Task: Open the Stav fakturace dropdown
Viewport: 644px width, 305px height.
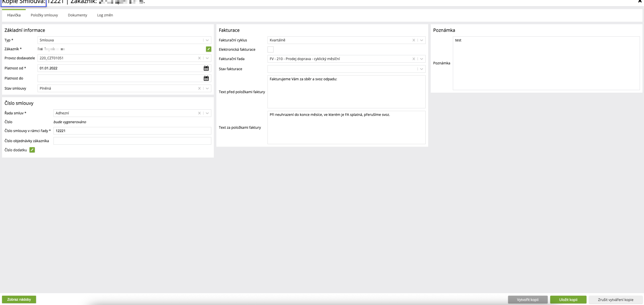Action: tap(421, 69)
